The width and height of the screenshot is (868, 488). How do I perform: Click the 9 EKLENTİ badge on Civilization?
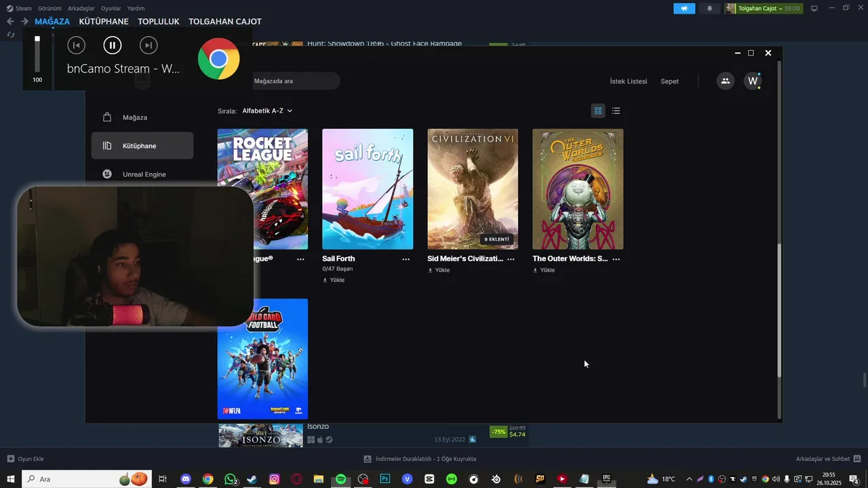coord(496,239)
